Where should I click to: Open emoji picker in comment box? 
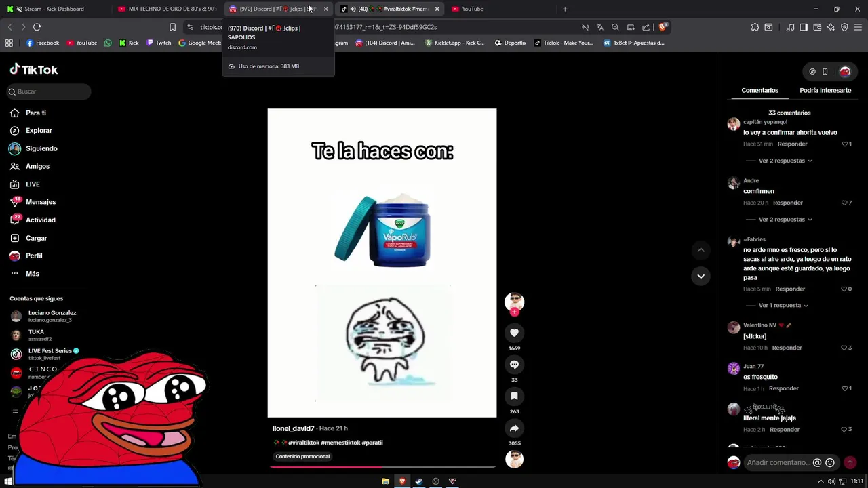pyautogui.click(x=830, y=462)
